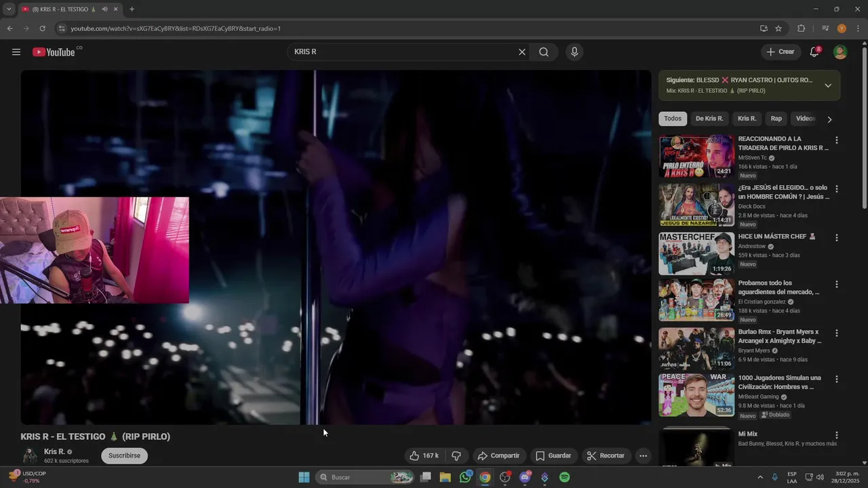The image size is (868, 488).
Task: Open File Explorer from the taskbar
Action: [446, 477]
